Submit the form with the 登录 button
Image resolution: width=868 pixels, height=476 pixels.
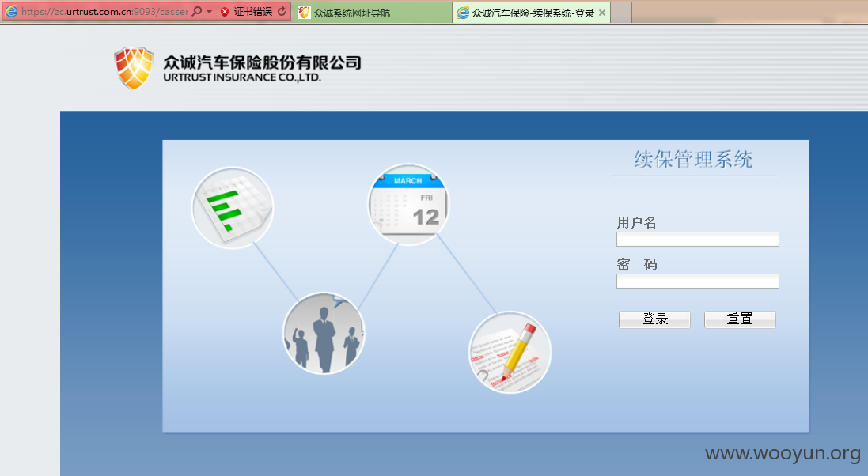pyautogui.click(x=654, y=319)
